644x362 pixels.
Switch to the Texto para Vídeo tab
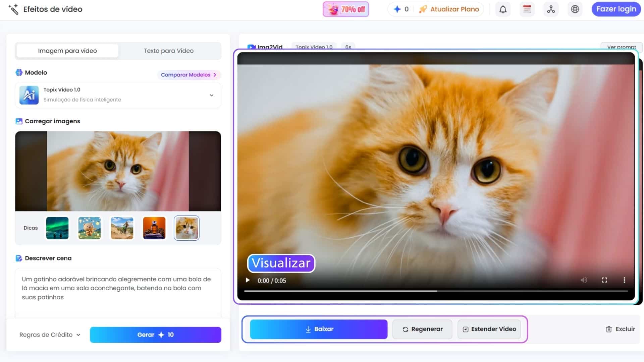pos(169,51)
